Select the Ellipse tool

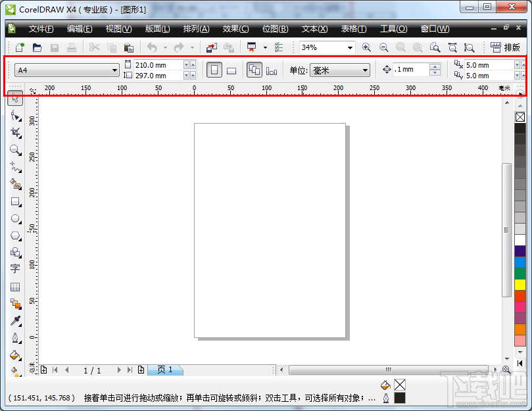(15, 218)
